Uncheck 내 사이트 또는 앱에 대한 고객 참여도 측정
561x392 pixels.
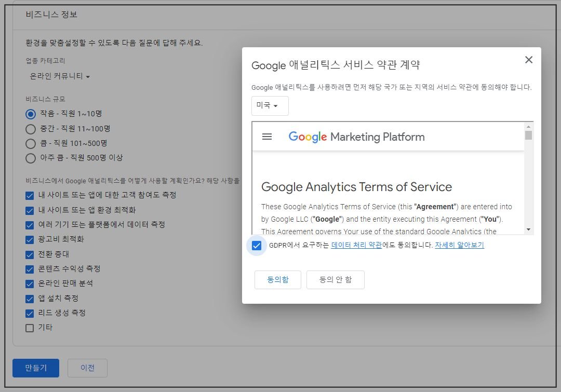(30, 196)
